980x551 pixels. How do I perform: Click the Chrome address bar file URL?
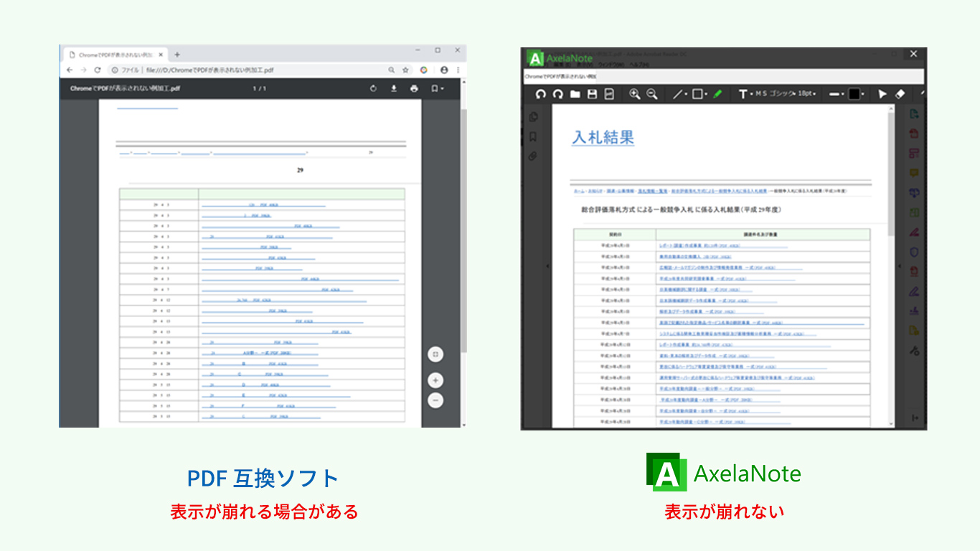click(x=210, y=70)
